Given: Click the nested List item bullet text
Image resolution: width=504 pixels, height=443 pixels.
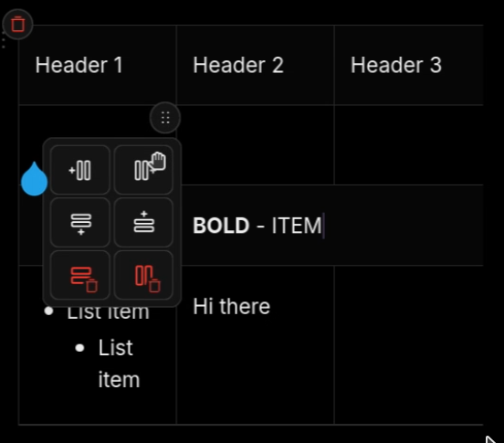Looking at the screenshot, I should [x=119, y=364].
